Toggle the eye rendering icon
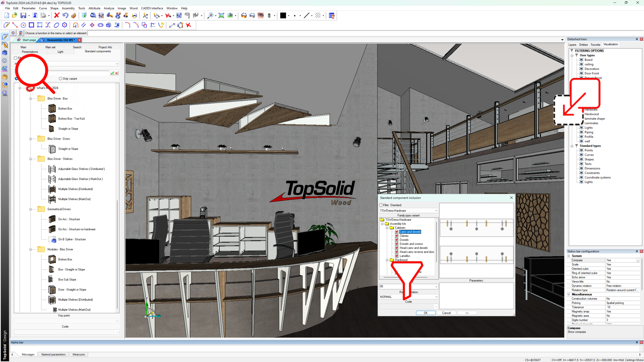This screenshot has height=362, width=644. click(x=261, y=15)
